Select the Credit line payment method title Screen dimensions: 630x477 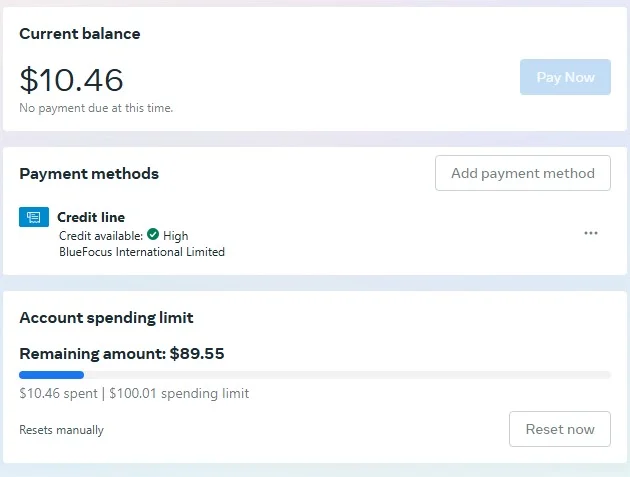click(x=91, y=217)
